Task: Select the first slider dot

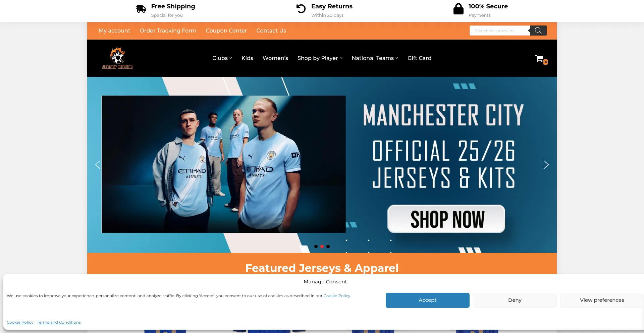Action: 316,246
